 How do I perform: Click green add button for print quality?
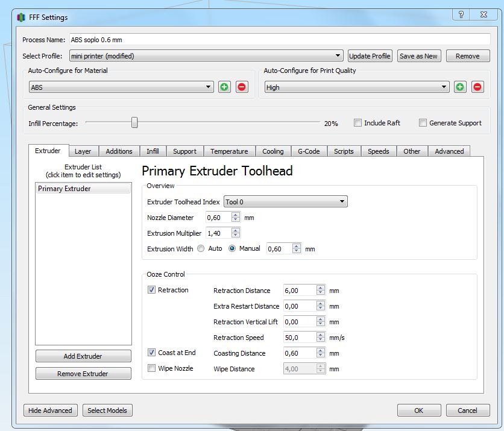click(x=460, y=87)
